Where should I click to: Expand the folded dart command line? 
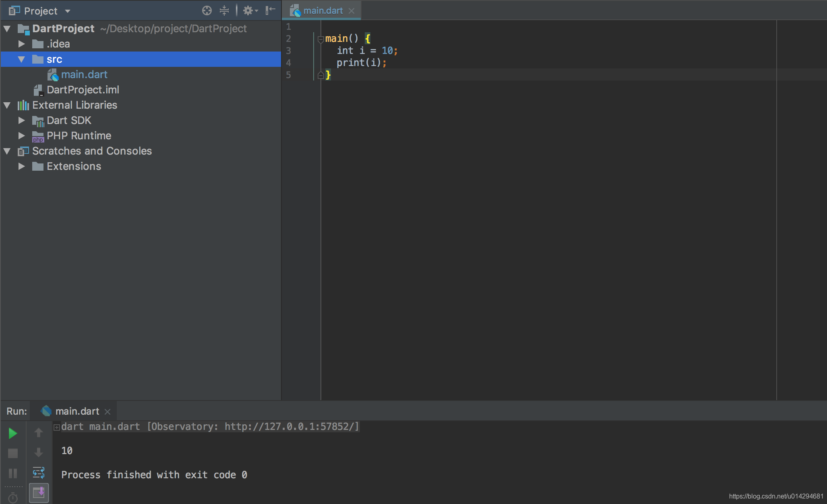tap(57, 427)
